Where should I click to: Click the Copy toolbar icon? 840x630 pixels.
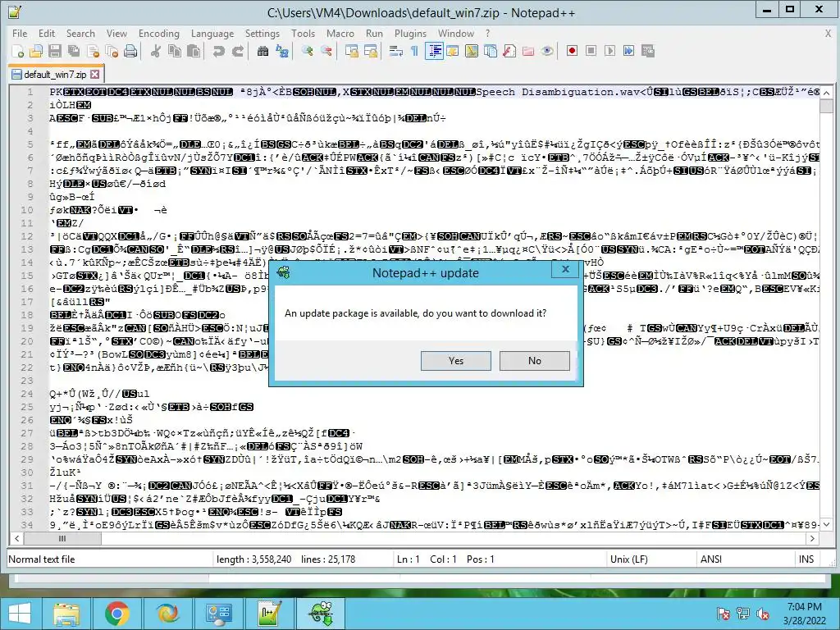(175, 51)
